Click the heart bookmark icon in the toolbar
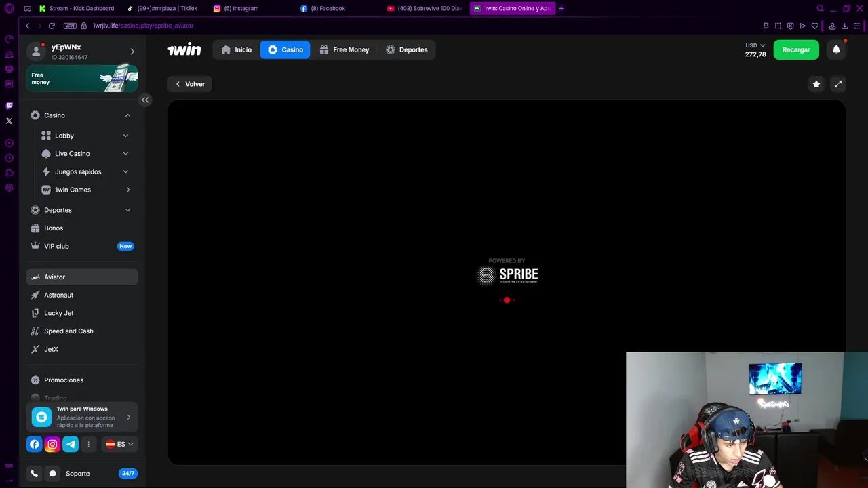The width and height of the screenshot is (868, 488). (x=814, y=26)
